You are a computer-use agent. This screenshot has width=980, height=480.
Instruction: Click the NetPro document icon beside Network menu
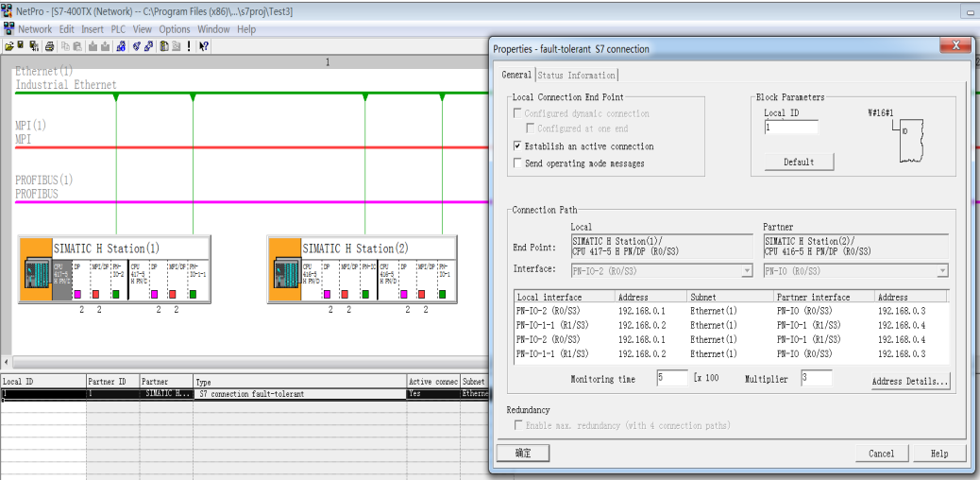click(8, 28)
